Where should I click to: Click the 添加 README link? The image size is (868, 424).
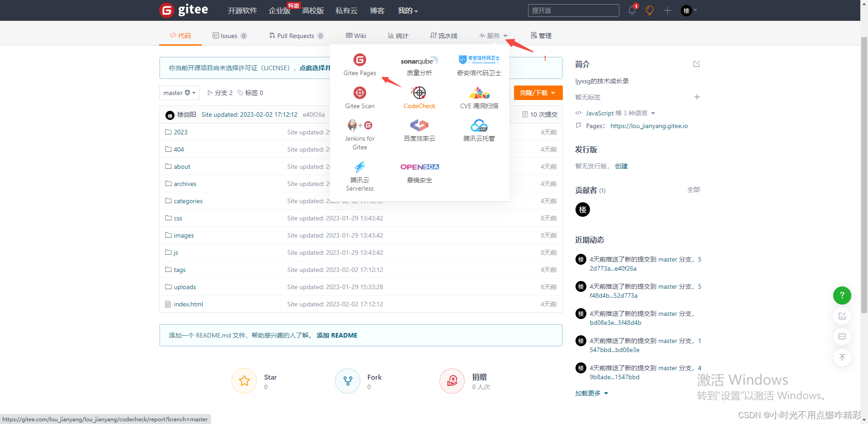pyautogui.click(x=337, y=335)
